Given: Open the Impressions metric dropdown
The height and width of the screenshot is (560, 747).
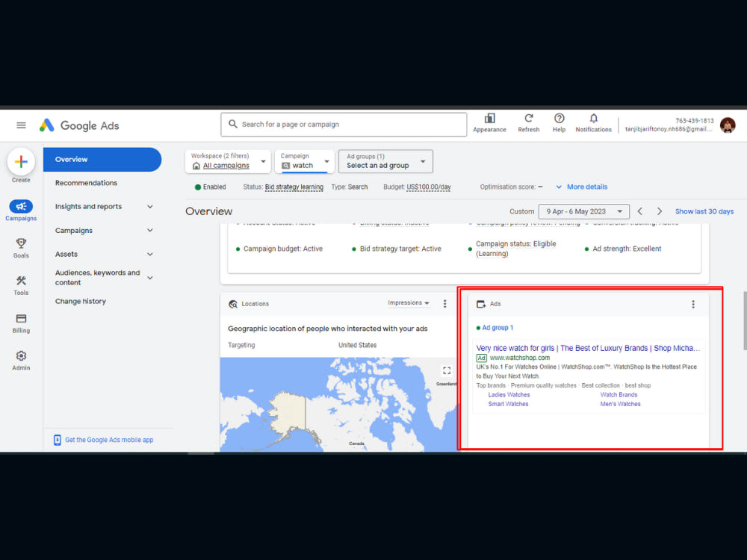Looking at the screenshot, I should (409, 303).
